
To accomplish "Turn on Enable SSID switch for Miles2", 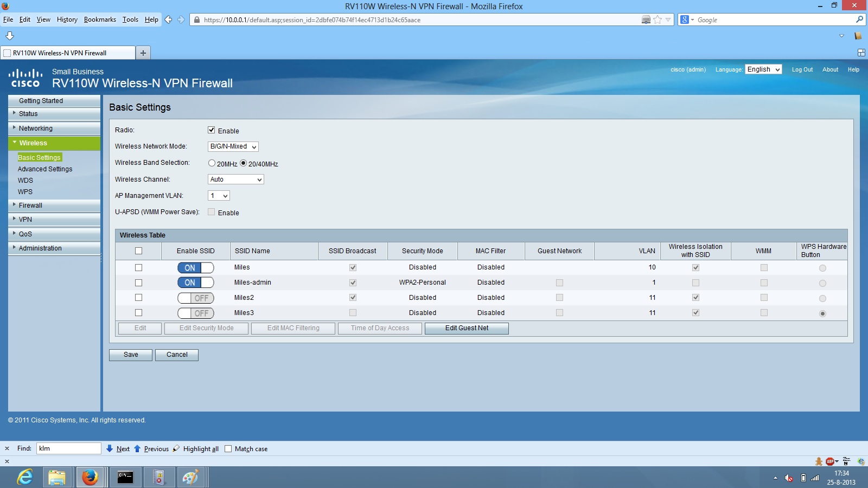I will coord(196,298).
